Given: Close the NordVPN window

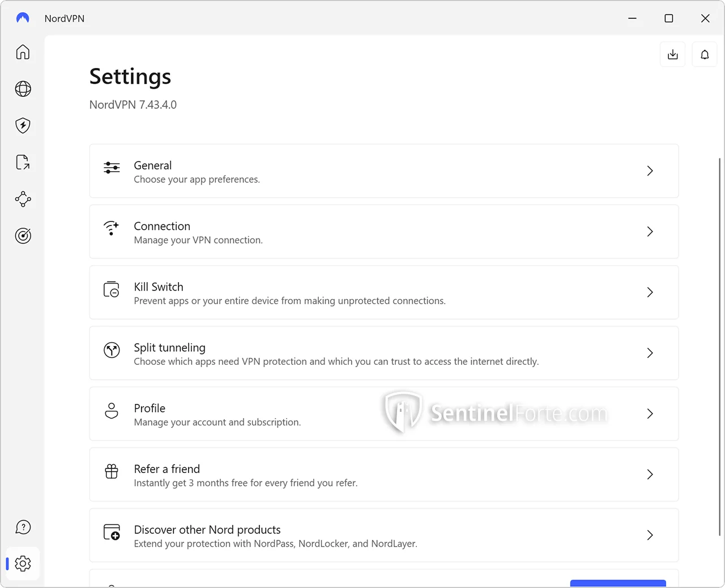Looking at the screenshot, I should click(x=705, y=18).
